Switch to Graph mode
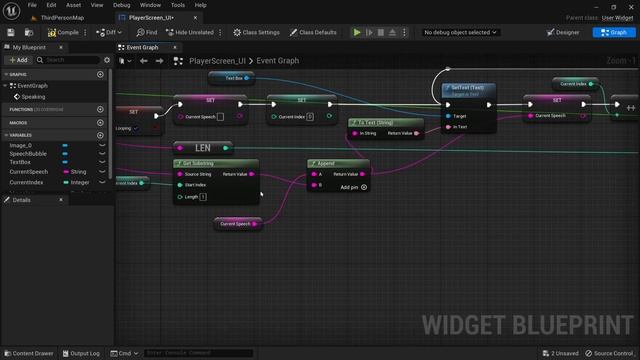 614,32
